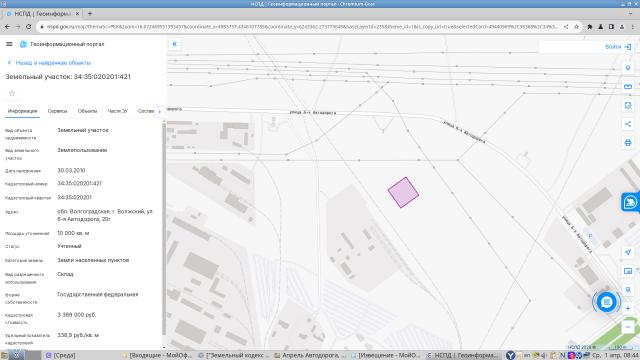The height and width of the screenshot is (360, 640).
Task: Switch to the Информация tab
Action: [x=22, y=111]
